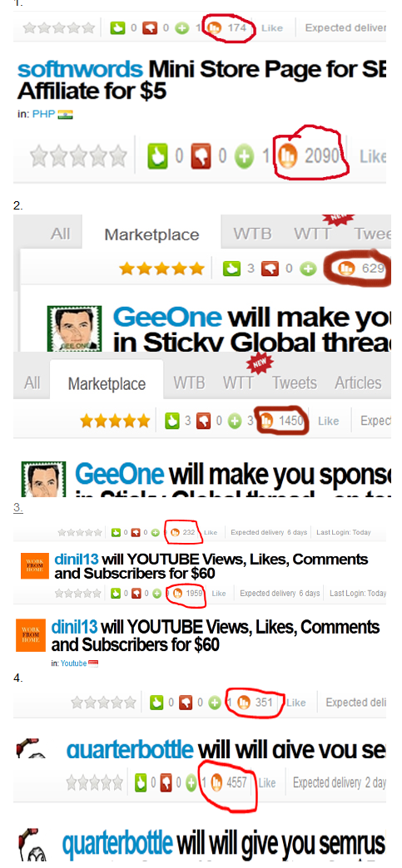This screenshot has height=868, width=402.
Task: Open the Articles tab
Action: pos(358,383)
